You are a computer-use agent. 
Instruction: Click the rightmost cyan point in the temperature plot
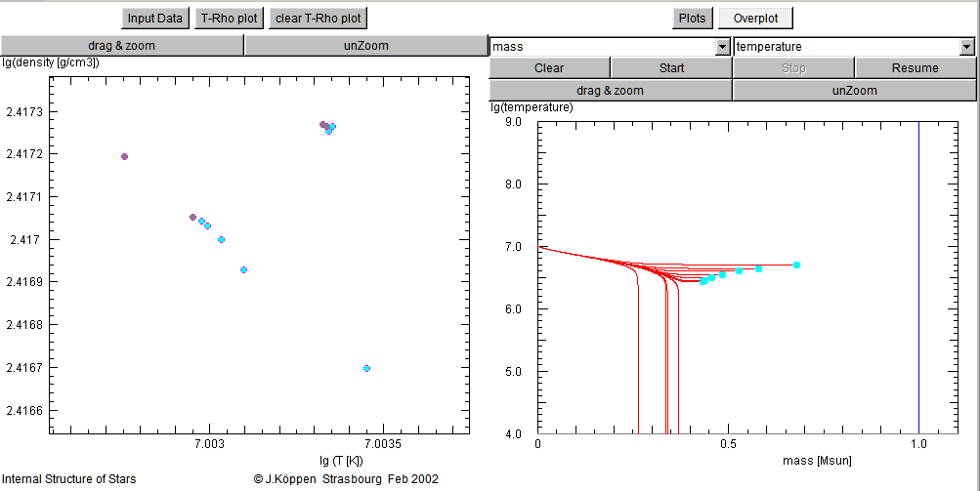796,265
